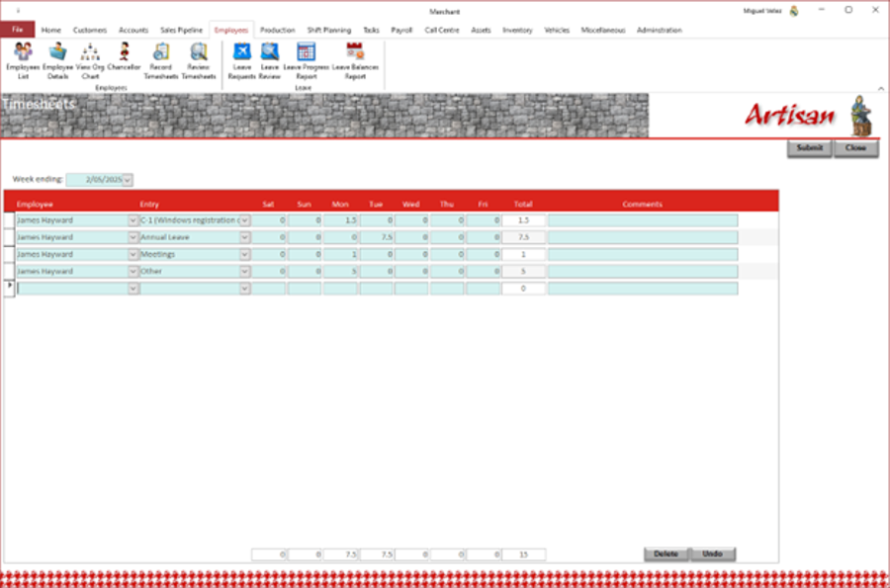Image resolution: width=890 pixels, height=588 pixels.
Task: Open the File menu
Action: click(16, 30)
